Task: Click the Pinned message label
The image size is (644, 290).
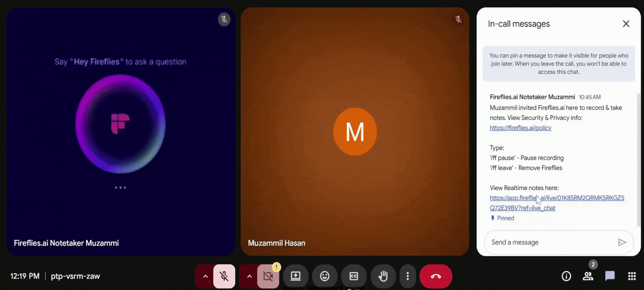Action: point(503,218)
